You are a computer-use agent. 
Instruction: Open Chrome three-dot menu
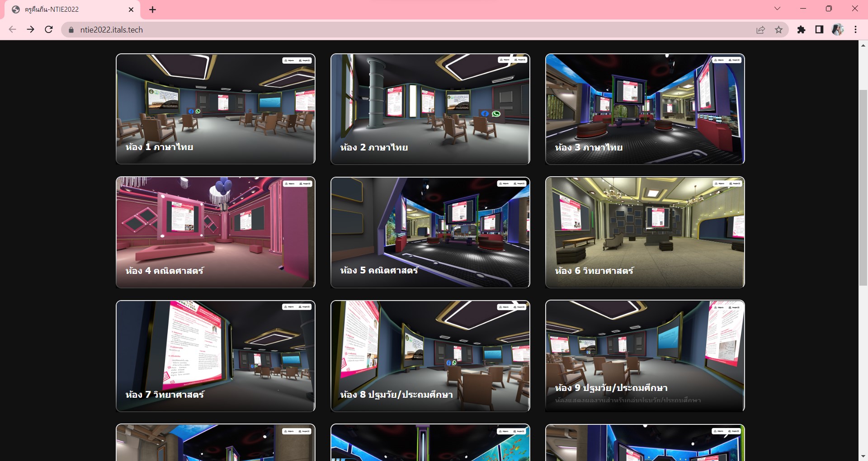855,30
